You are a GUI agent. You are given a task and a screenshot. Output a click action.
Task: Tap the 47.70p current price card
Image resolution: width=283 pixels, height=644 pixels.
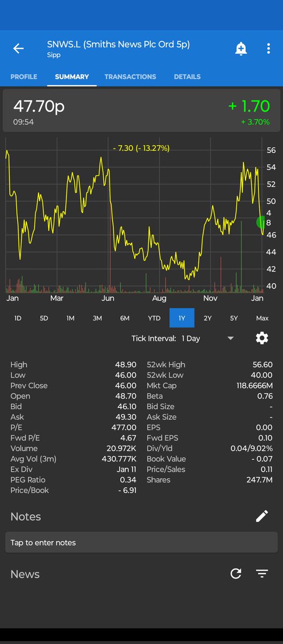click(141, 111)
